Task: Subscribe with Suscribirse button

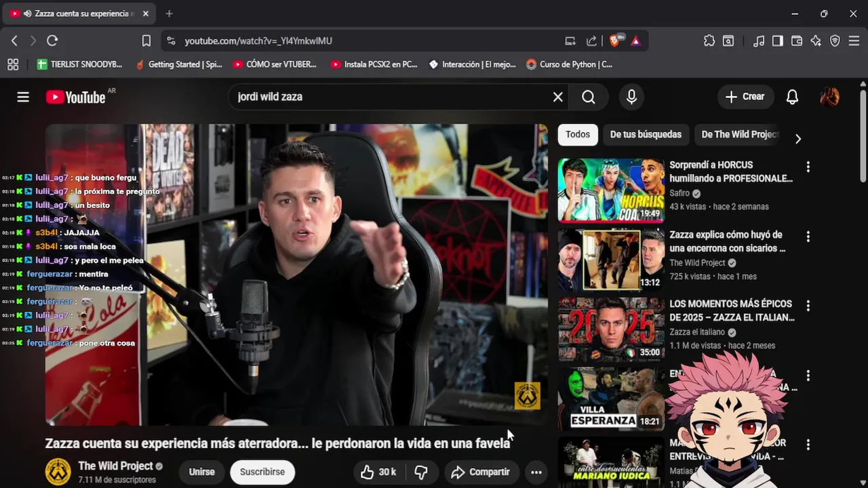Action: 262,472
